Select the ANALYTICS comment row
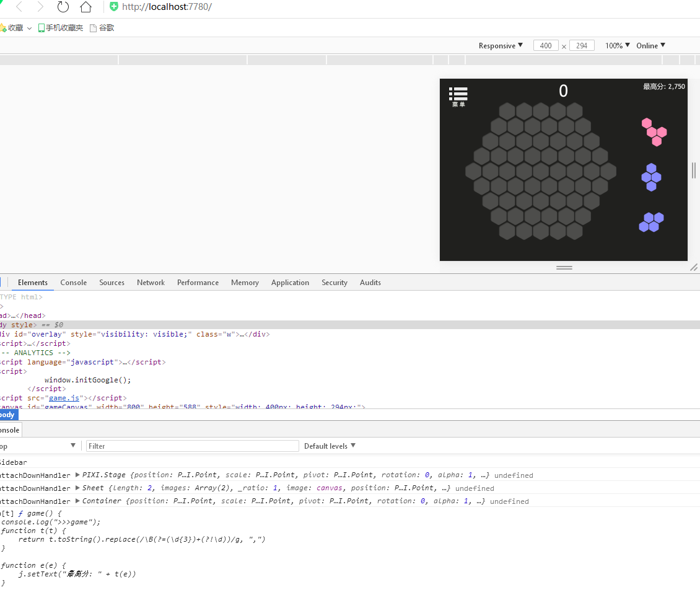Viewport: 700px width, 595px height. click(x=350, y=353)
